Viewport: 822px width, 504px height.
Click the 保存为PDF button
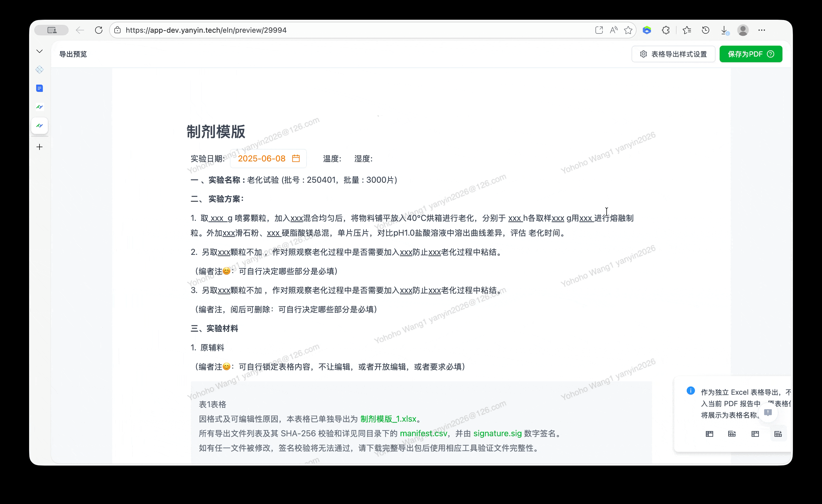click(746, 54)
